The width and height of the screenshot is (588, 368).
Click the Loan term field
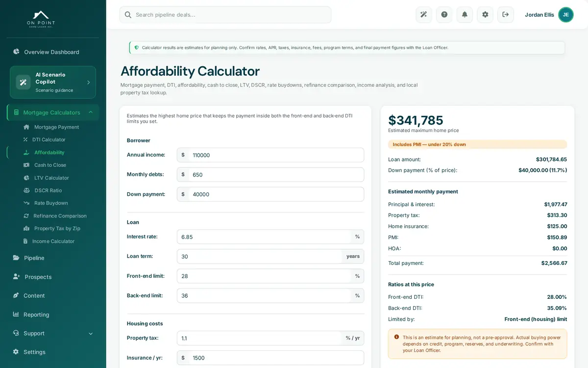pyautogui.click(x=270, y=256)
